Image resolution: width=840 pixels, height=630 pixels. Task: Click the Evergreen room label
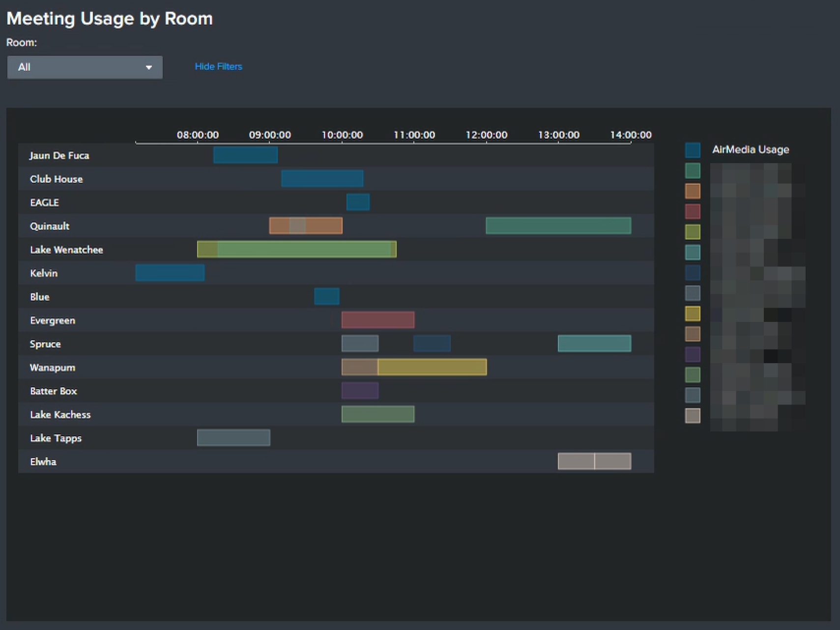(x=53, y=320)
